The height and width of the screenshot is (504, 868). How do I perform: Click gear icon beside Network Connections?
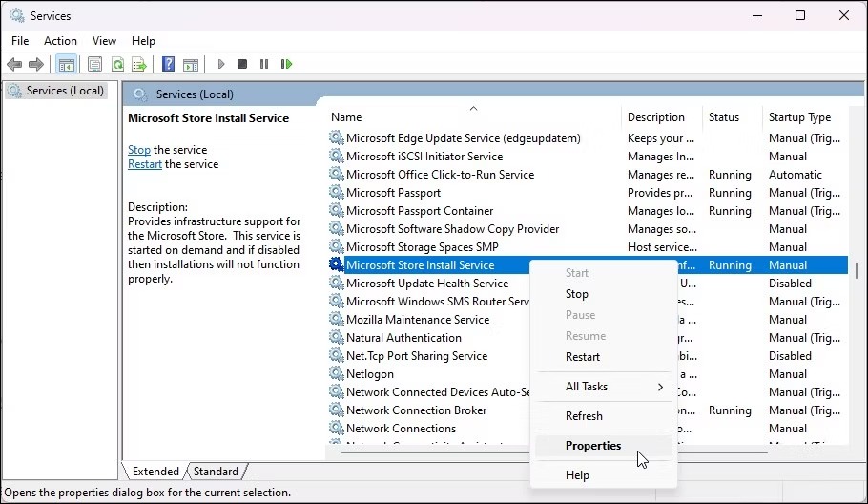(336, 428)
